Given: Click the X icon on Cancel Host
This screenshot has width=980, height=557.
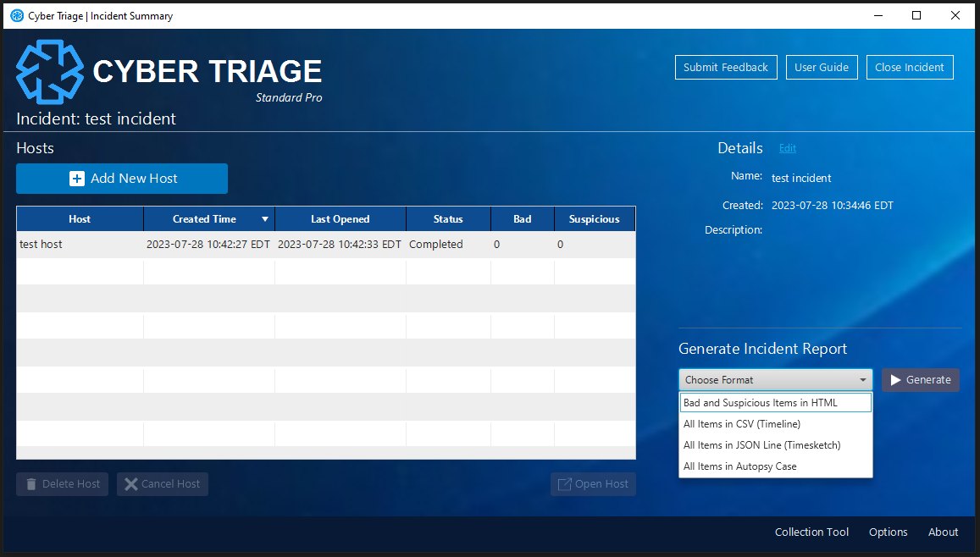Looking at the screenshot, I should [130, 484].
